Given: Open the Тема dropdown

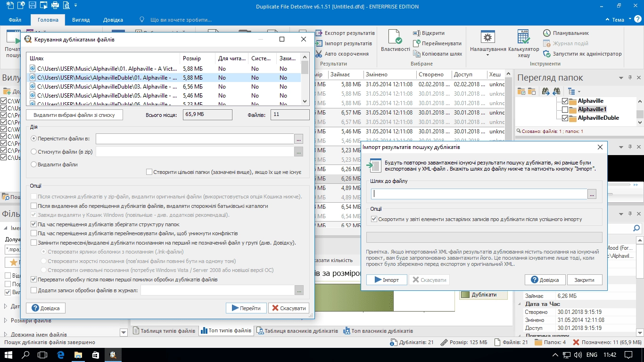Looking at the screenshot, I should 621,20.
